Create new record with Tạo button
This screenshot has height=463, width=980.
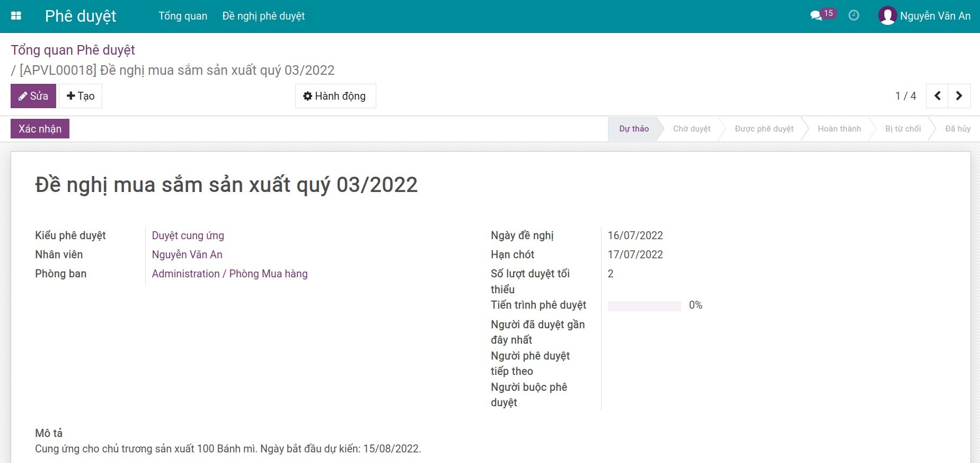pos(81,96)
